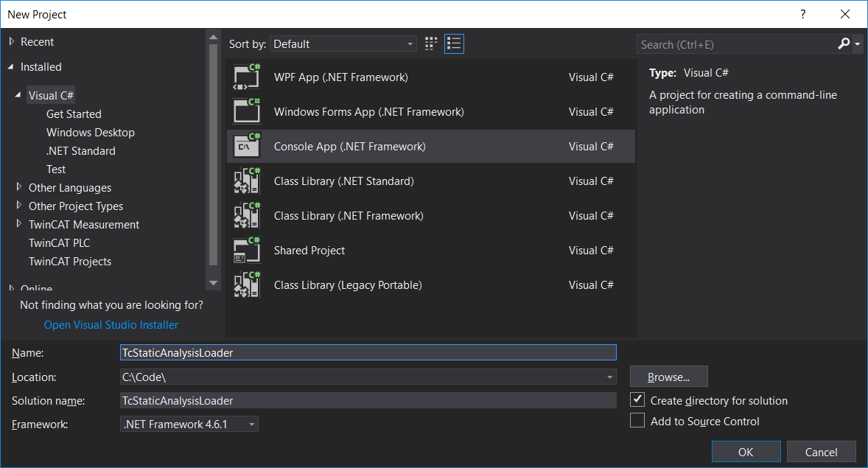Click the Solution name input field
The width and height of the screenshot is (868, 468).
click(368, 400)
